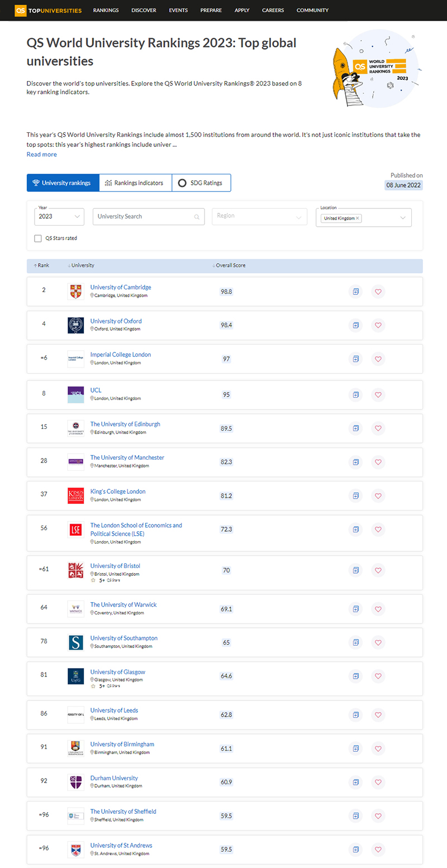Shortlist Imperial College London with heart

[x=378, y=359]
